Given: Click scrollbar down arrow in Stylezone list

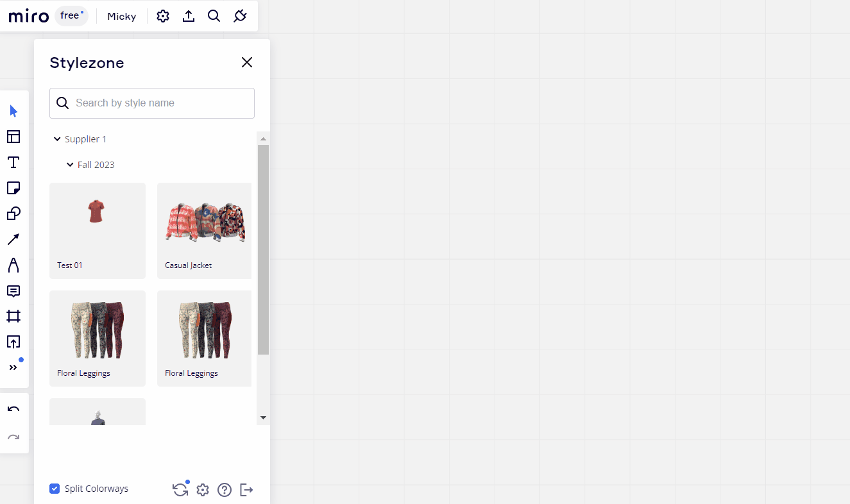Looking at the screenshot, I should coord(263,417).
